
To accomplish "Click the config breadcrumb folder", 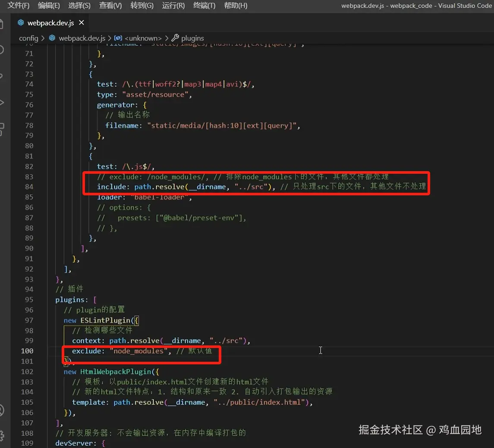I will [x=28, y=38].
